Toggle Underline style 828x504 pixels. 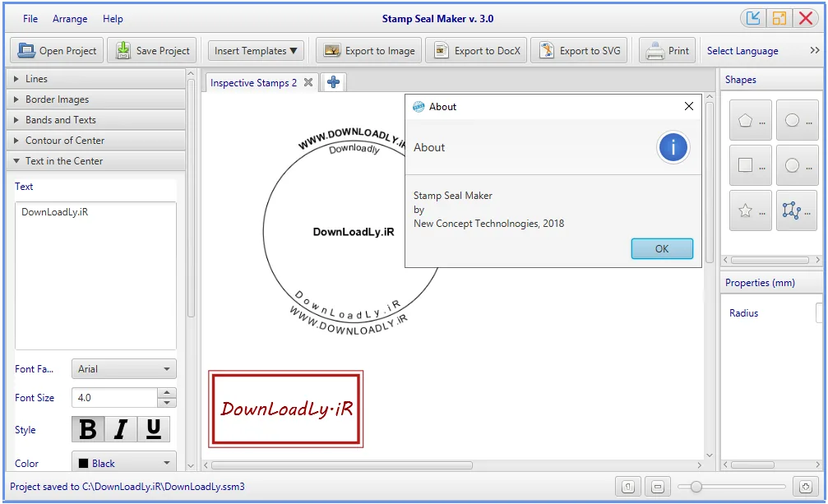coord(154,429)
